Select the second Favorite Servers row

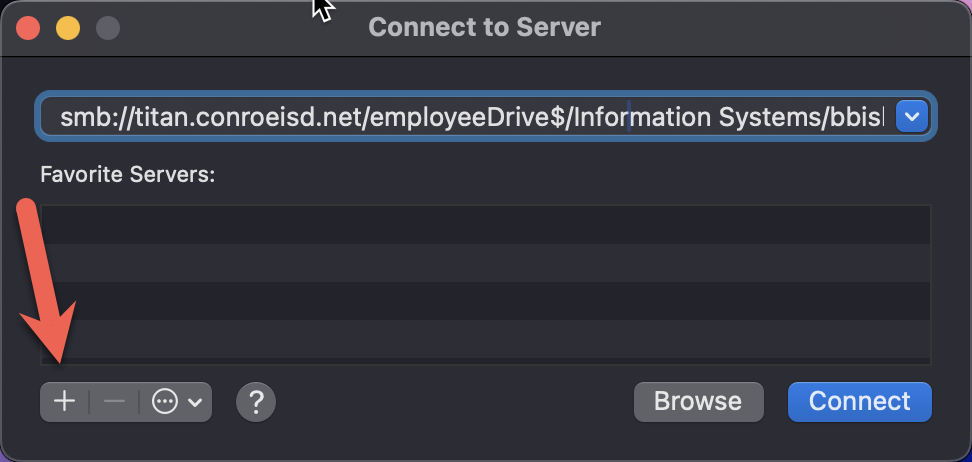pyautogui.click(x=485, y=262)
